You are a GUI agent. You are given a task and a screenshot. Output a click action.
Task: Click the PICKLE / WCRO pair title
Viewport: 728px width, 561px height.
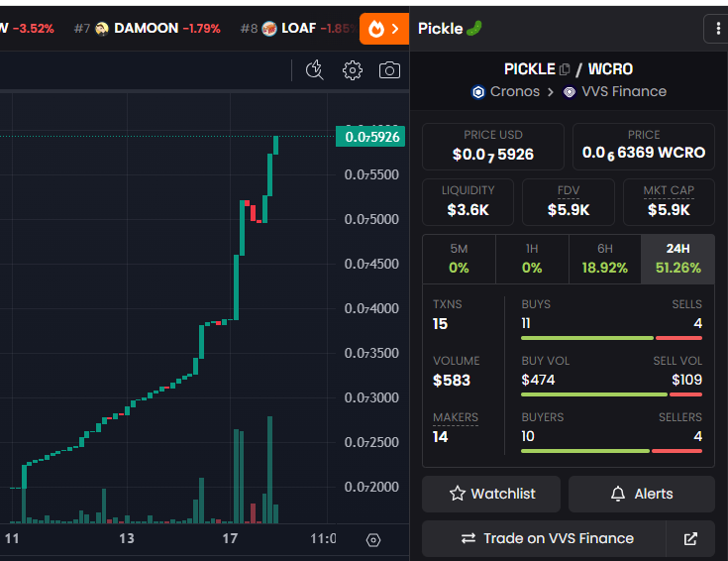pyautogui.click(x=569, y=69)
